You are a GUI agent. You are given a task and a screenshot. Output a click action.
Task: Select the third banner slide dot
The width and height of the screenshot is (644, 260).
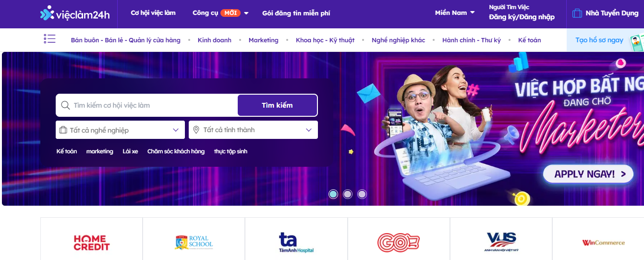click(362, 194)
